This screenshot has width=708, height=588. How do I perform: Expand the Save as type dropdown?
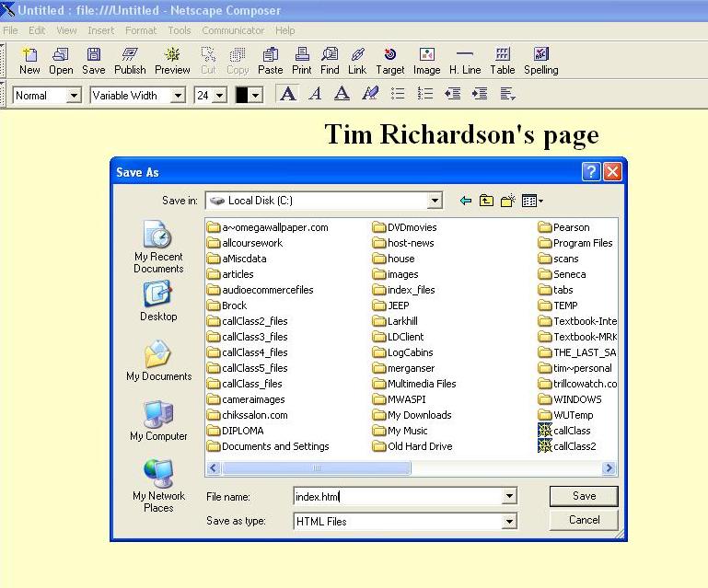509,521
